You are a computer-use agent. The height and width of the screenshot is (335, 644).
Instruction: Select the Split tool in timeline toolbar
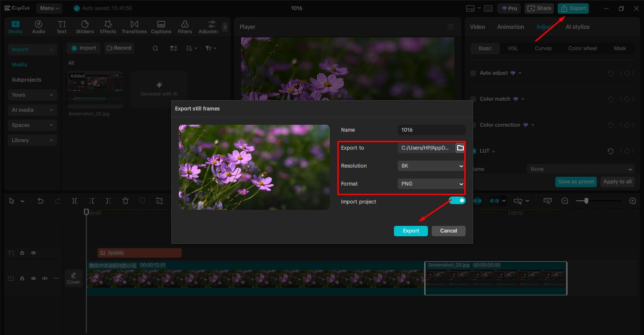click(x=75, y=201)
